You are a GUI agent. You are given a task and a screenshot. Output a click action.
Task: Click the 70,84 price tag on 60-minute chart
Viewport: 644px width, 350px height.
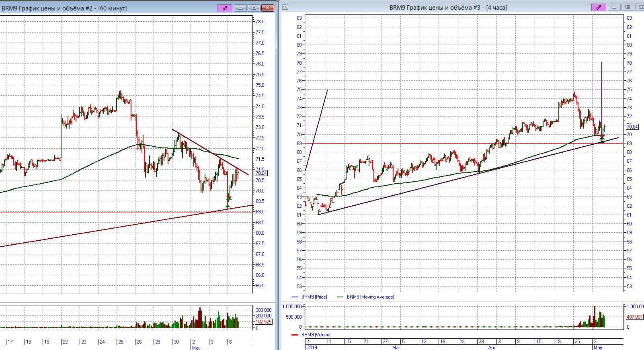coord(261,173)
